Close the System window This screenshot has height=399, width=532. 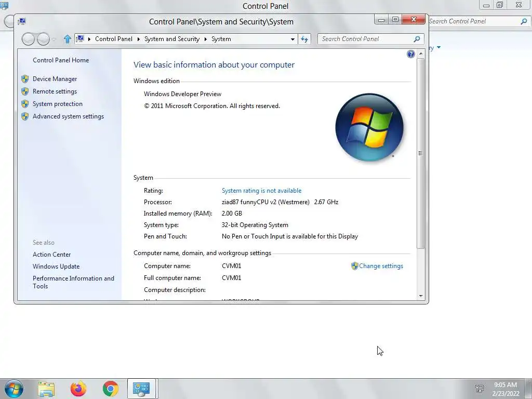click(x=414, y=19)
